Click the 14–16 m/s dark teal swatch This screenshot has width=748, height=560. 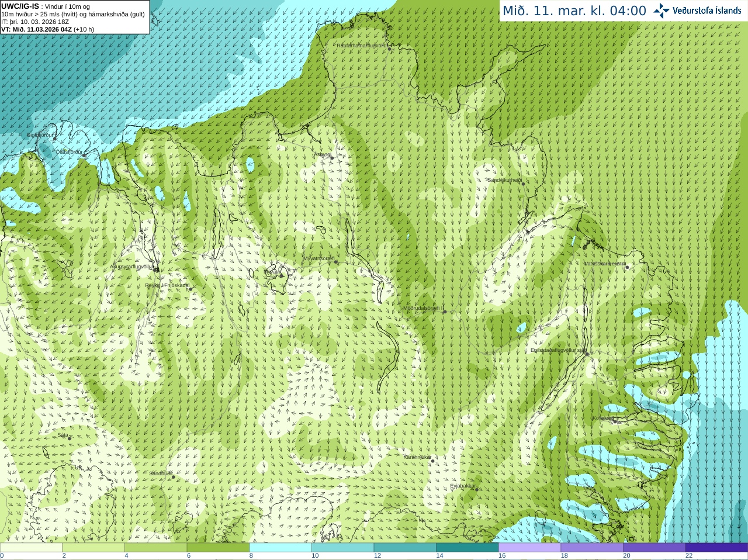[x=467, y=548]
